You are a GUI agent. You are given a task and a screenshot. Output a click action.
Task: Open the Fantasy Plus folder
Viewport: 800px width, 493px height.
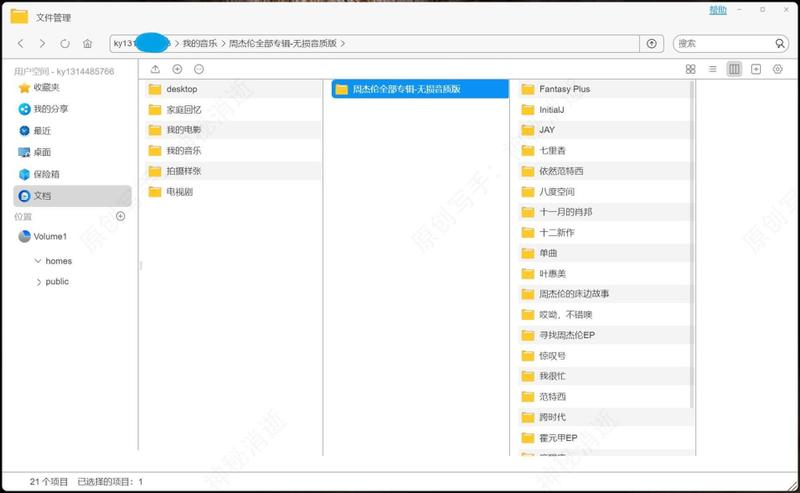pos(605,89)
